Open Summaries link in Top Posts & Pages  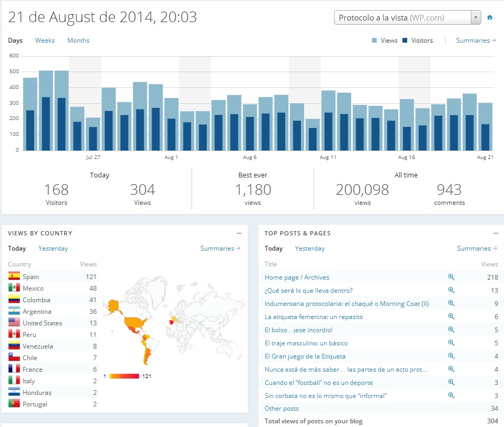(x=477, y=249)
